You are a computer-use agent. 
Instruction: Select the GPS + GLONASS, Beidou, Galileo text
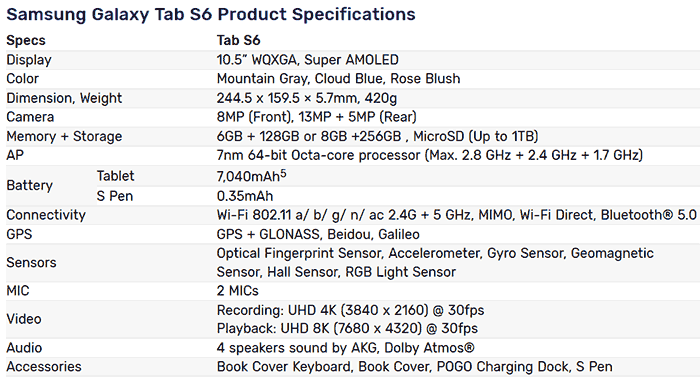tap(318, 235)
